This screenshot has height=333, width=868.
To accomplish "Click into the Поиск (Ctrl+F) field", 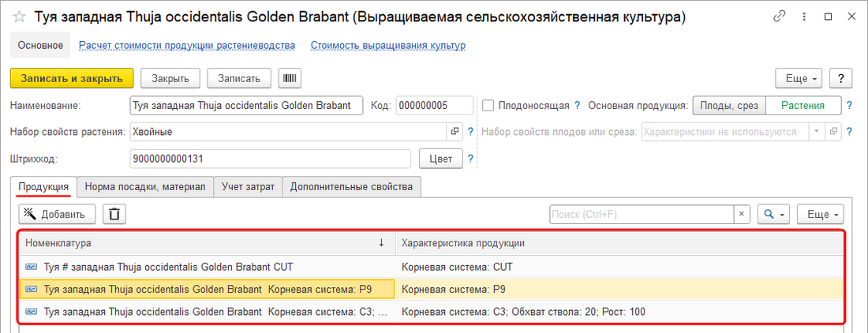I will point(642,214).
